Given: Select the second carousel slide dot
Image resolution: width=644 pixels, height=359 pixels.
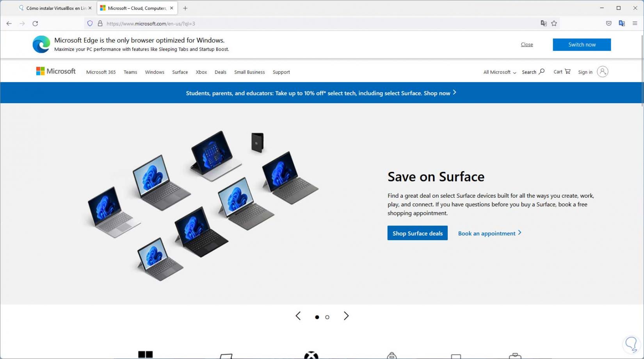Looking at the screenshot, I should click(327, 317).
